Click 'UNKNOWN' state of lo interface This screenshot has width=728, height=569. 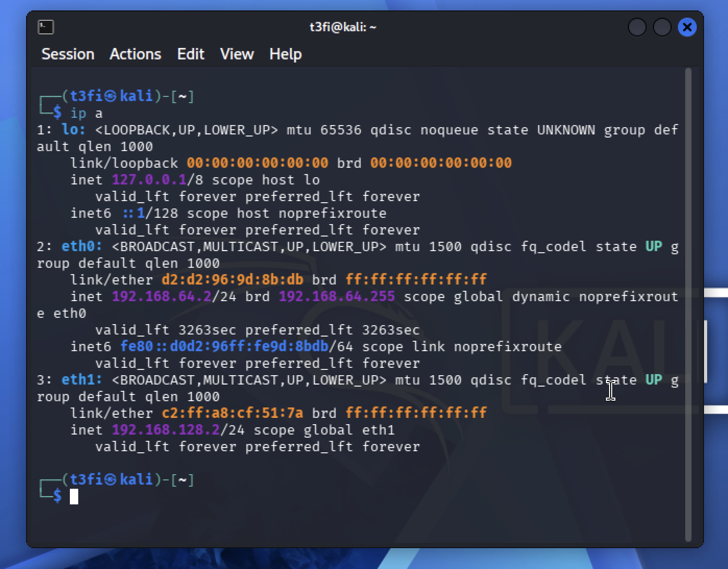click(x=566, y=130)
